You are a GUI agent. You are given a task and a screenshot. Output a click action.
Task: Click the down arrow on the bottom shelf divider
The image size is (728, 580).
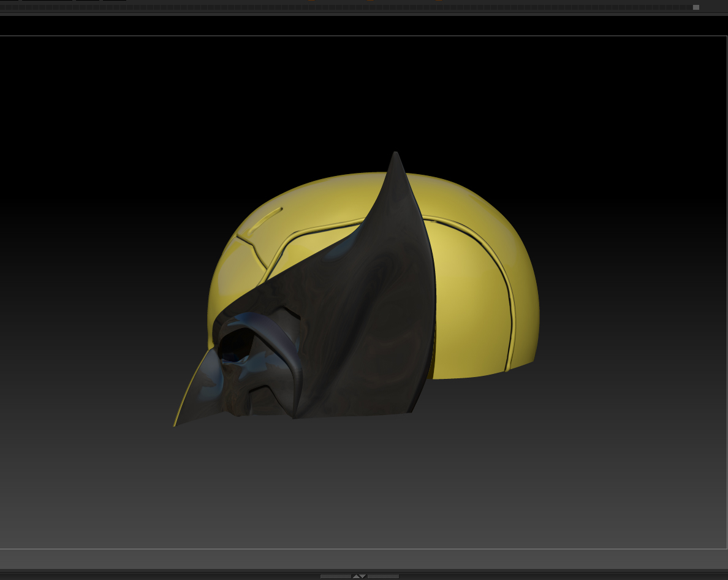tap(363, 576)
